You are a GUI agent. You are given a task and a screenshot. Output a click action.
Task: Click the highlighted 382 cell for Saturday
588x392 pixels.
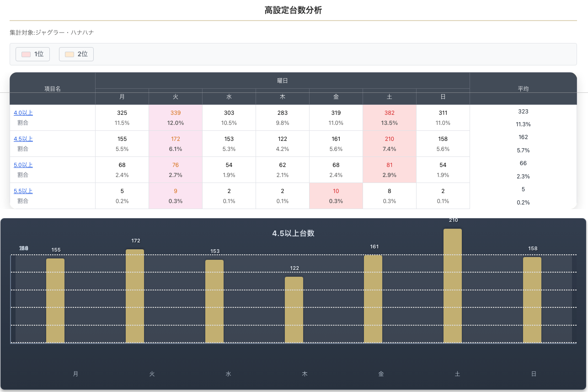[x=390, y=118]
